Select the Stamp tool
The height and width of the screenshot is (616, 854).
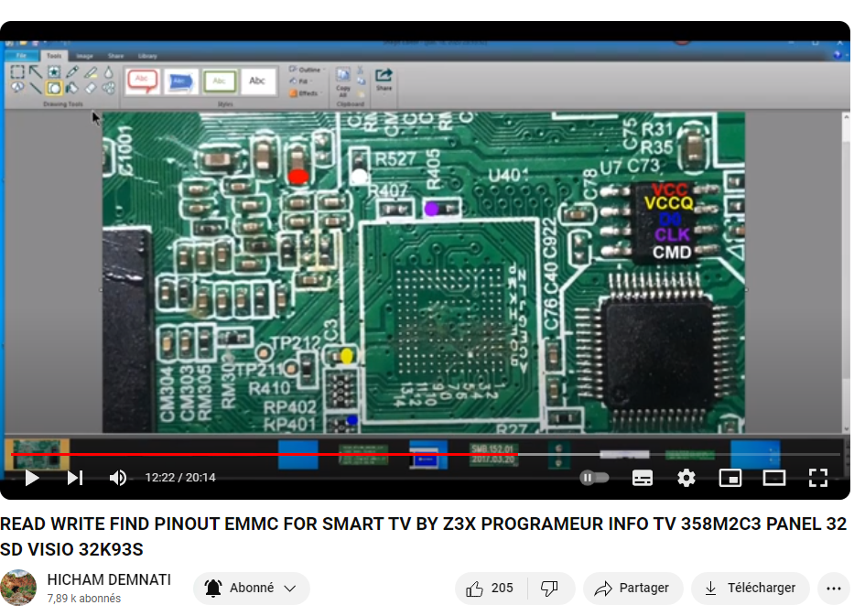point(53,72)
